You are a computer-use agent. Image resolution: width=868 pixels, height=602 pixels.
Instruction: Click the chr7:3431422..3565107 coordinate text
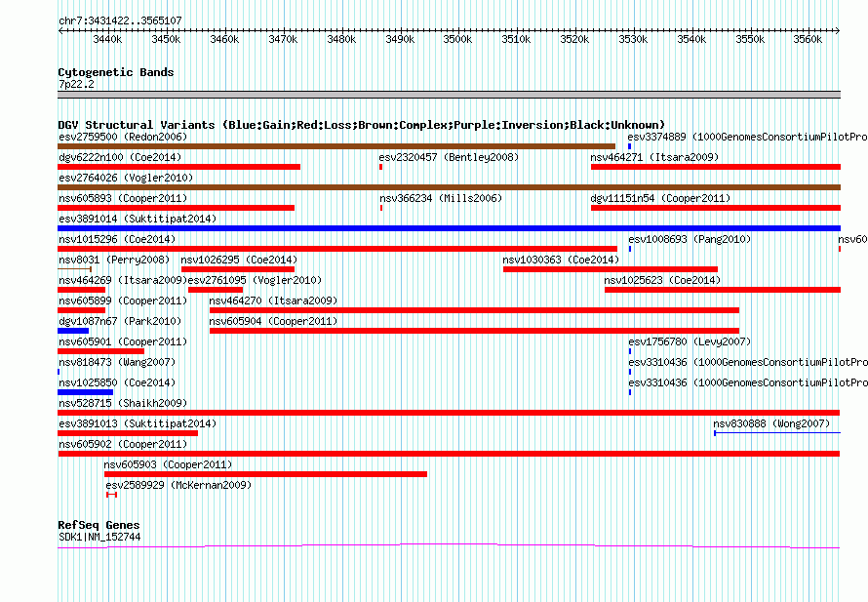pyautogui.click(x=120, y=21)
